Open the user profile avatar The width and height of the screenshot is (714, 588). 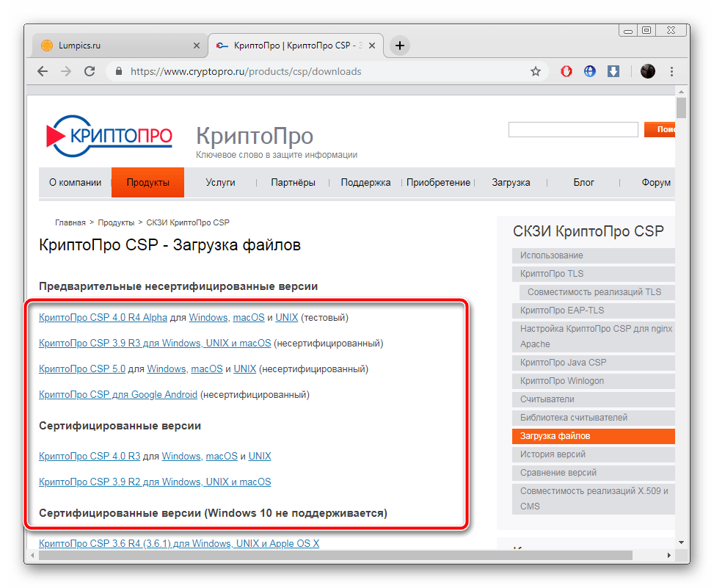pos(647,71)
